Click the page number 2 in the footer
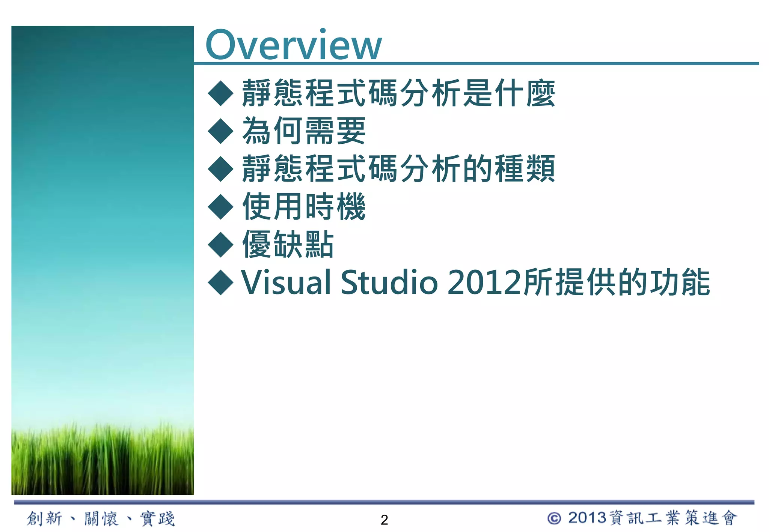The image size is (769, 532). 384,520
